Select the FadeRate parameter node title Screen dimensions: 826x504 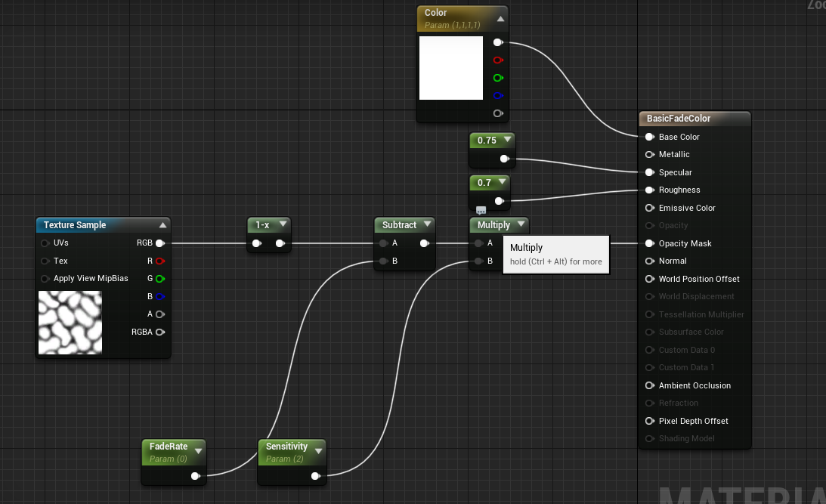click(x=168, y=446)
